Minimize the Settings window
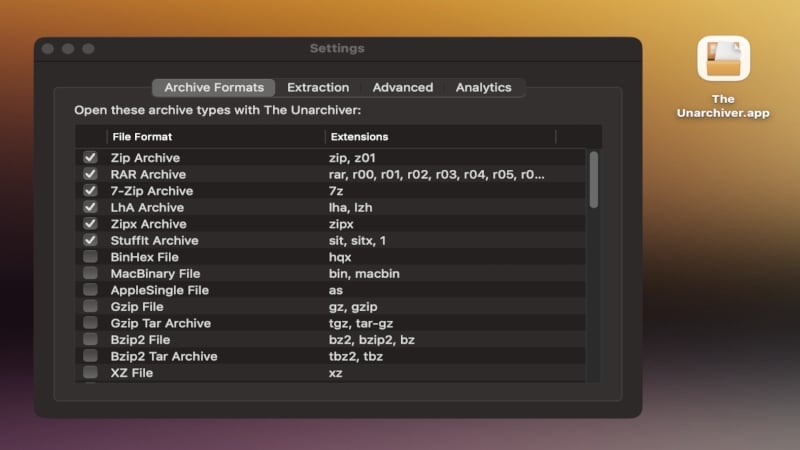 tap(68, 48)
